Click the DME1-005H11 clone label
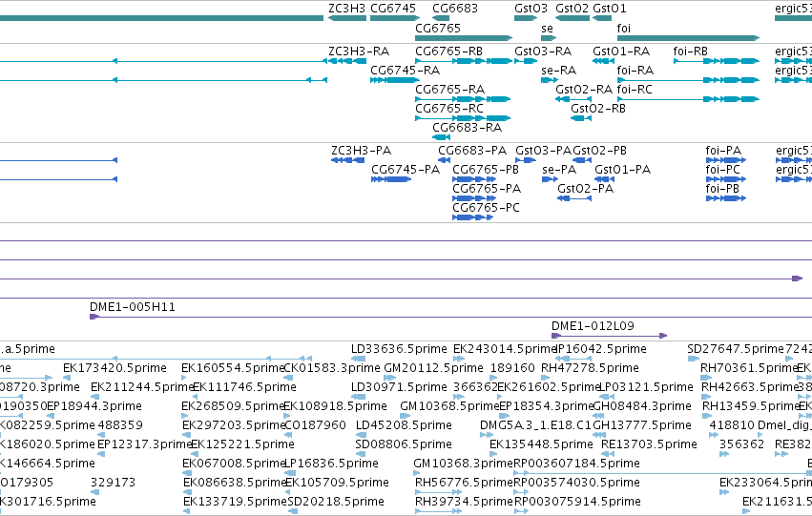812x516 pixels. (x=133, y=307)
